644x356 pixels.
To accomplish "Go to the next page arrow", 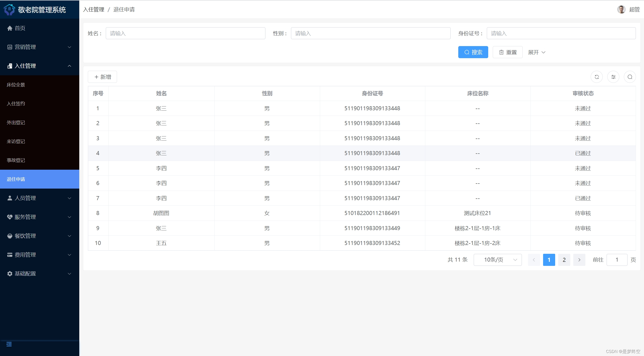I will point(579,260).
